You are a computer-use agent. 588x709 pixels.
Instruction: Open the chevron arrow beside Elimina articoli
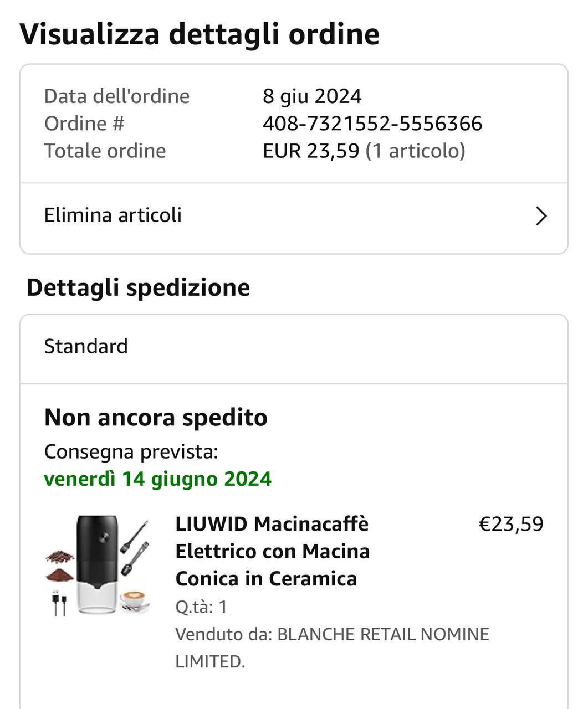(541, 216)
